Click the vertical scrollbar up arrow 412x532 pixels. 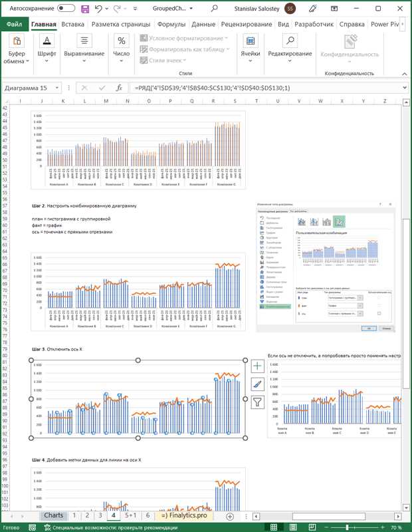pyautogui.click(x=407, y=102)
